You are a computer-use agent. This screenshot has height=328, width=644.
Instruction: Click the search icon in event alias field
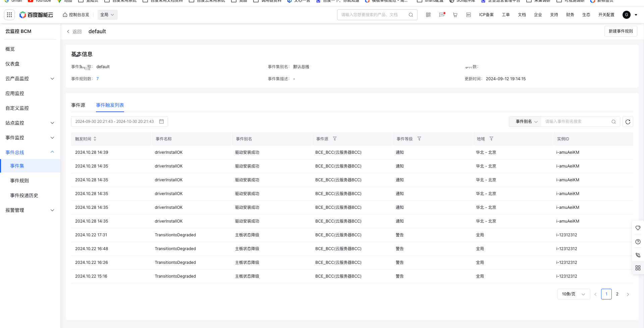click(613, 122)
